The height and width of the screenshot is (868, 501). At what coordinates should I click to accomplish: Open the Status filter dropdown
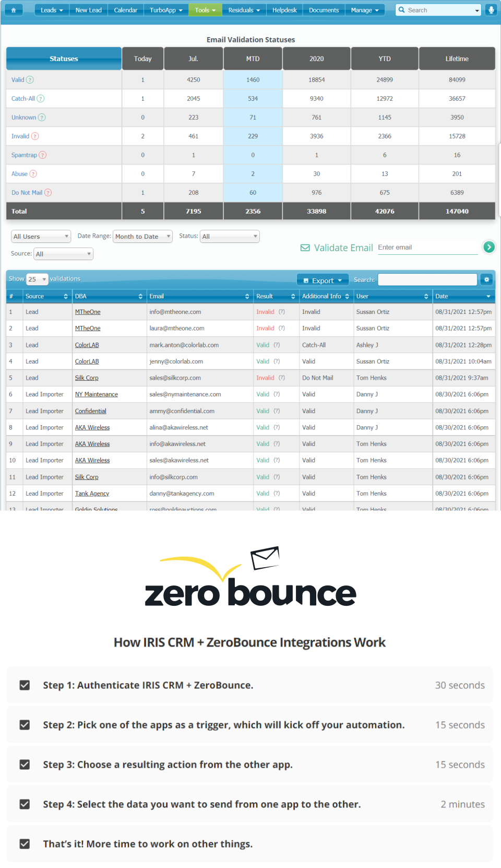pos(230,237)
